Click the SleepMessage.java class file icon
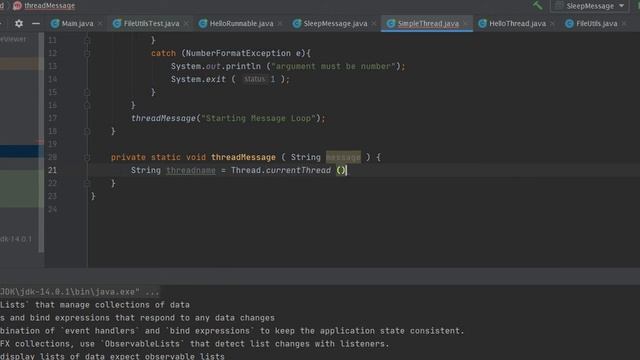640x360 pixels. pos(297,24)
